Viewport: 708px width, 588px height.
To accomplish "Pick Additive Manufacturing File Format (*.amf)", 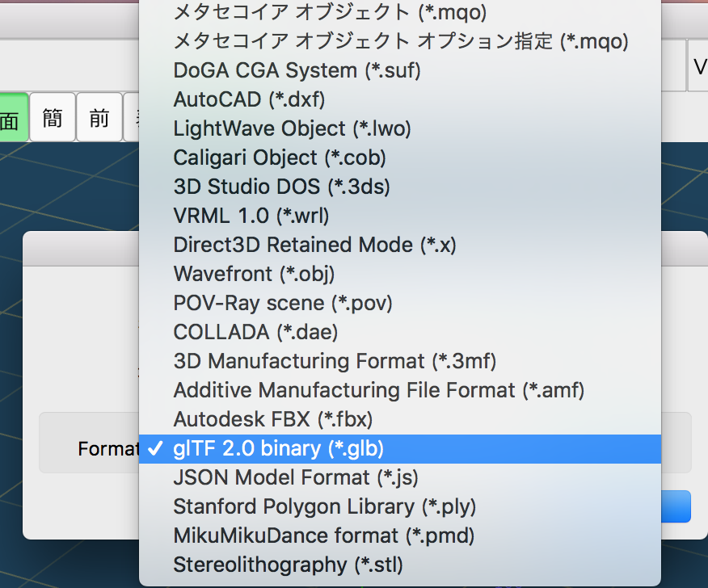I will pos(400,390).
